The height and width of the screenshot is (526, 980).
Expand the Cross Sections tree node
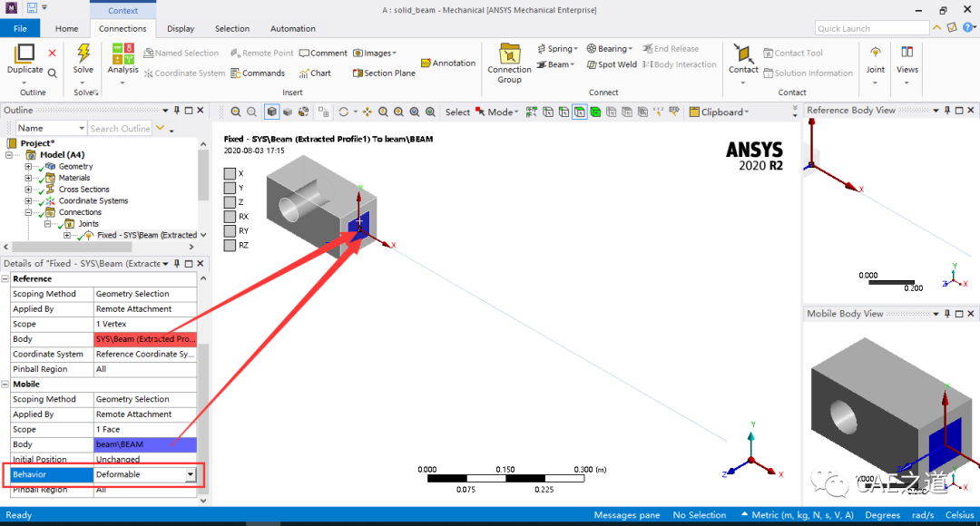click(28, 190)
